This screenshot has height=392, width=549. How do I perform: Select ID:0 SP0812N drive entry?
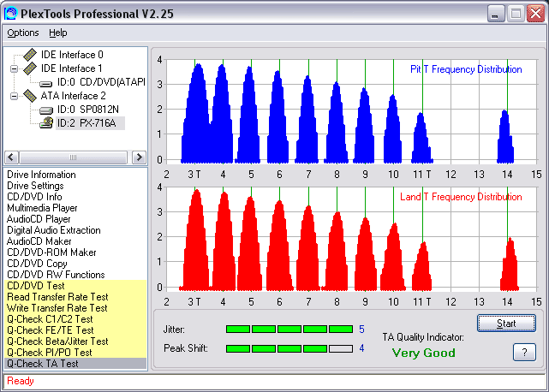point(88,110)
